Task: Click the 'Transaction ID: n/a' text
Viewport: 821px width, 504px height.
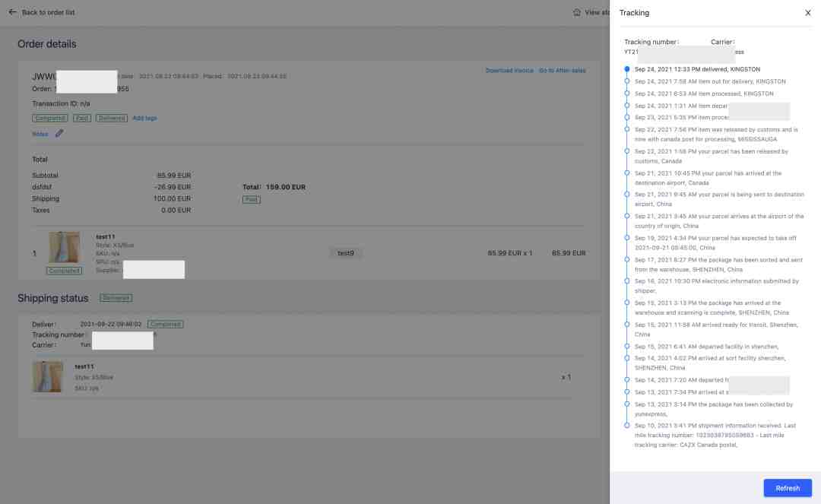Action: pos(61,103)
